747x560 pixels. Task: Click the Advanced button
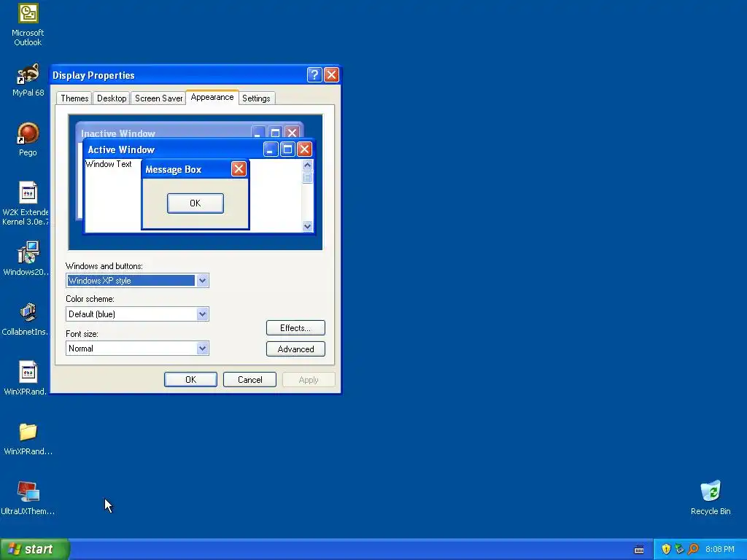[x=295, y=349]
